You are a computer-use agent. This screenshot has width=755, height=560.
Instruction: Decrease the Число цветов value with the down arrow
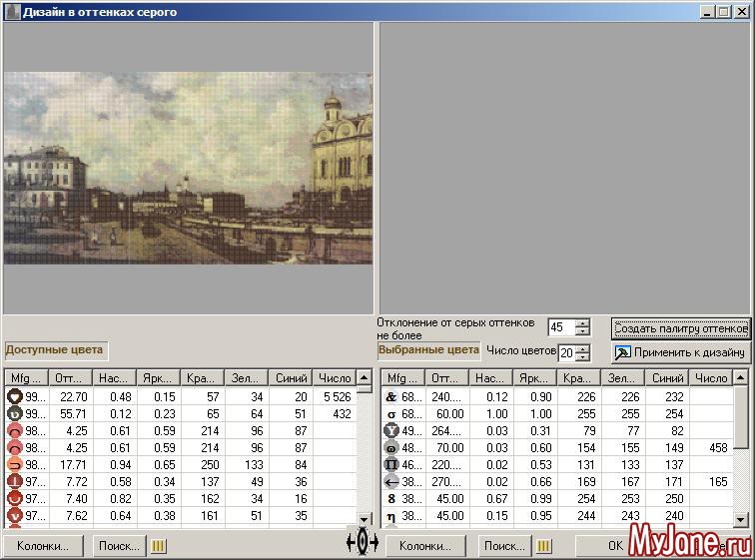[583, 357]
